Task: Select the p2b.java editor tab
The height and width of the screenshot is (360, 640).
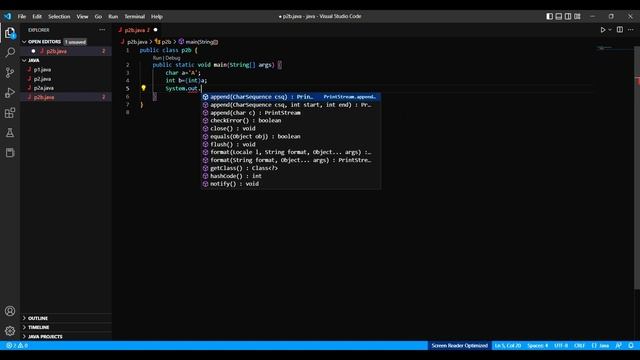Action: point(137,30)
